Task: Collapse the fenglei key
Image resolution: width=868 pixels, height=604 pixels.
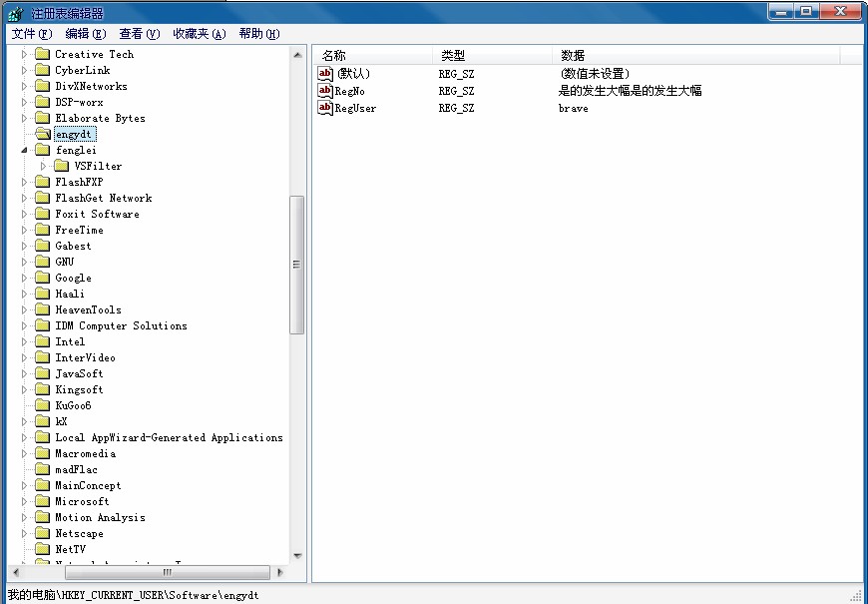Action: pos(24,150)
